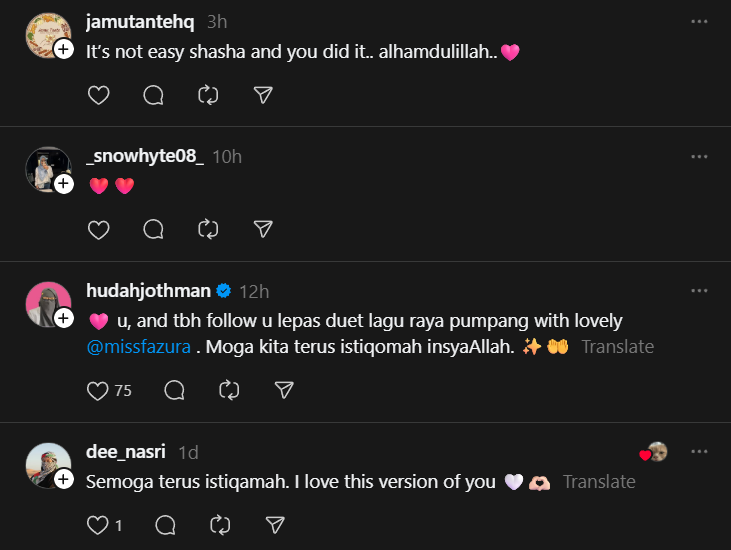Repost jamutantehq's comment

point(208,95)
